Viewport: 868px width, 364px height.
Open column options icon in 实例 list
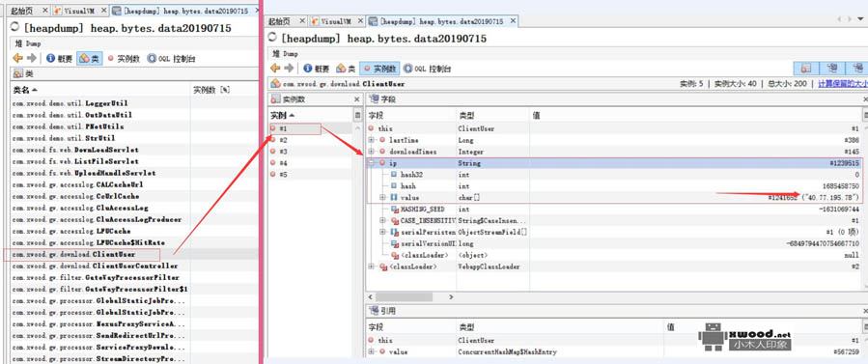(x=357, y=115)
